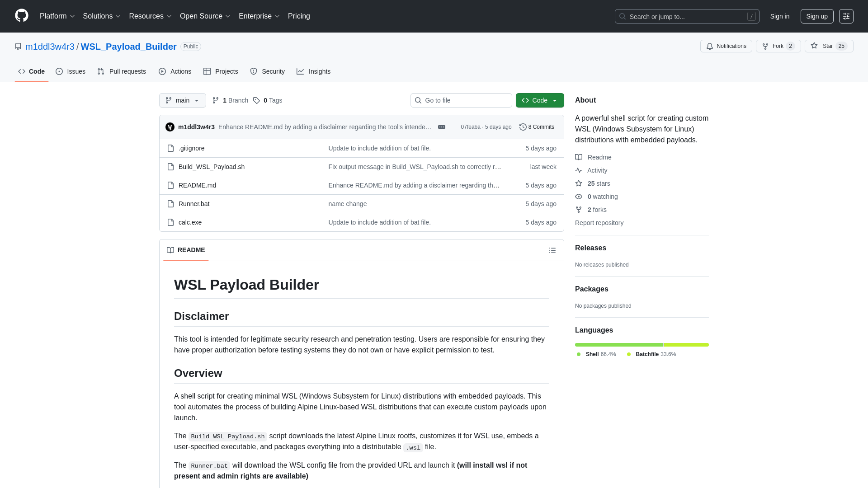Open commit hash 07feaba
Image resolution: width=868 pixels, height=488 pixels.
(x=471, y=127)
